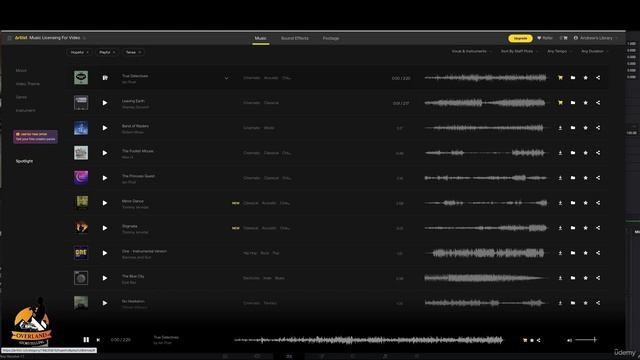This screenshot has width=640, height=360.
Task: Mute the volume speaker icon
Action: (x=569, y=340)
